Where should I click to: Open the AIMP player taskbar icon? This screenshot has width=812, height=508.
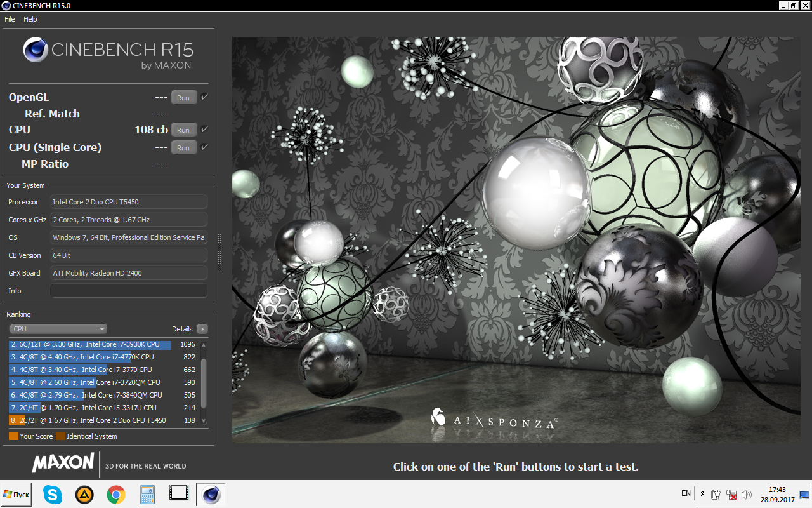(x=84, y=494)
